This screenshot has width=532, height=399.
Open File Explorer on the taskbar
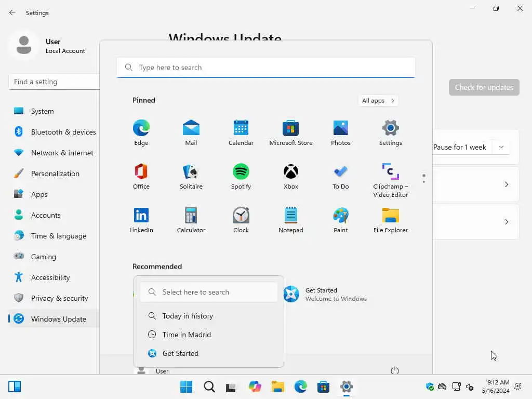(x=277, y=387)
